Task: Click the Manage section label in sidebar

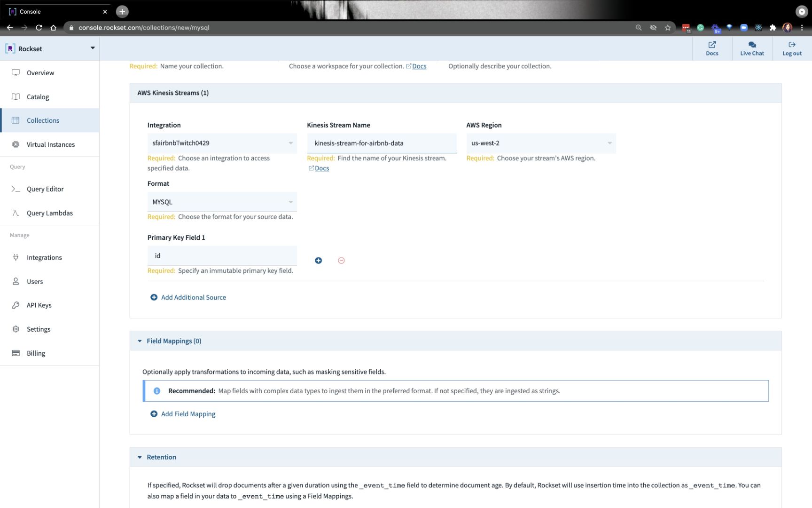Action: tap(20, 235)
